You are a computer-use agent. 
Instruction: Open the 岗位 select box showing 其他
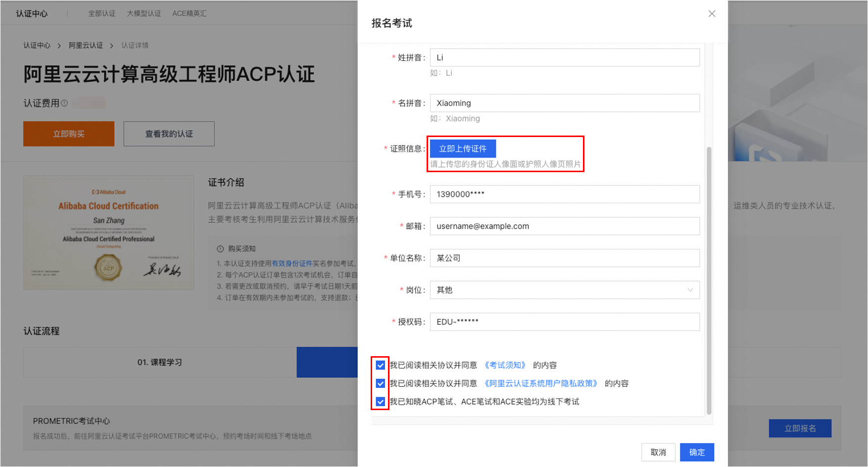pos(565,290)
